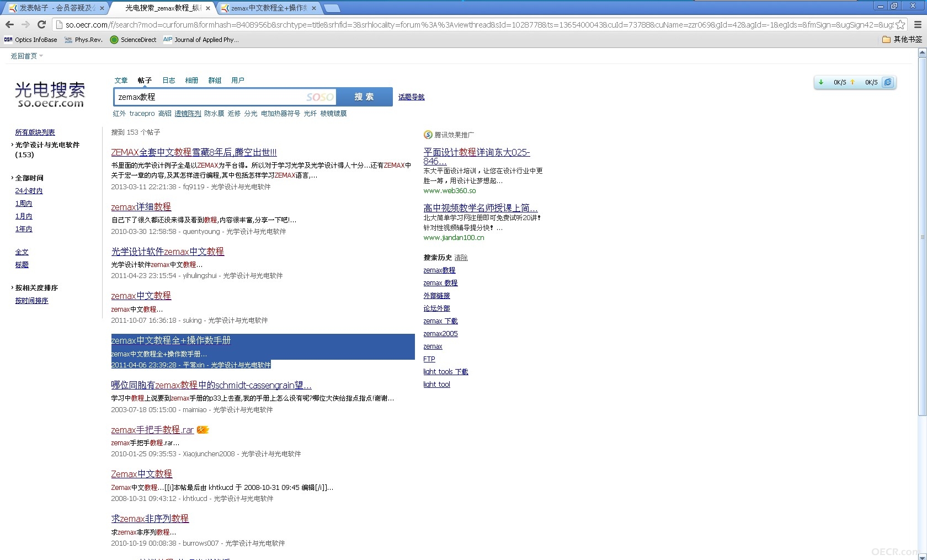Screen dimensions: 927x560
Task: Open ZEMAX全套中文教程雪藏8年后 result
Action: (x=194, y=152)
